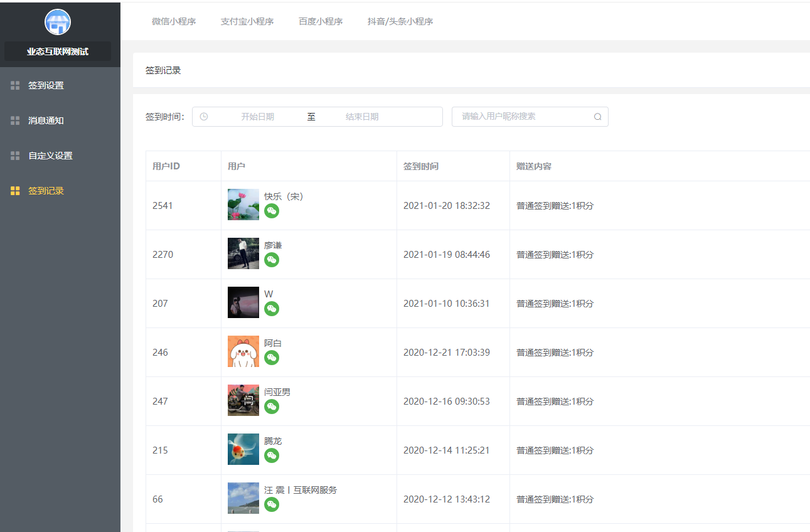Image resolution: width=810 pixels, height=532 pixels.
Task: Click the 签到记录 page title
Action: [x=163, y=70]
